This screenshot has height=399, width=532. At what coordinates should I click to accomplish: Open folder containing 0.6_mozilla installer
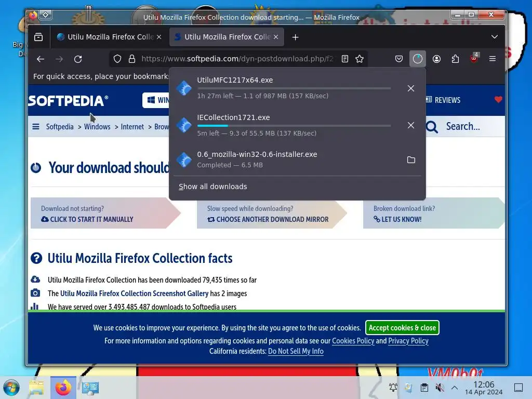411,160
